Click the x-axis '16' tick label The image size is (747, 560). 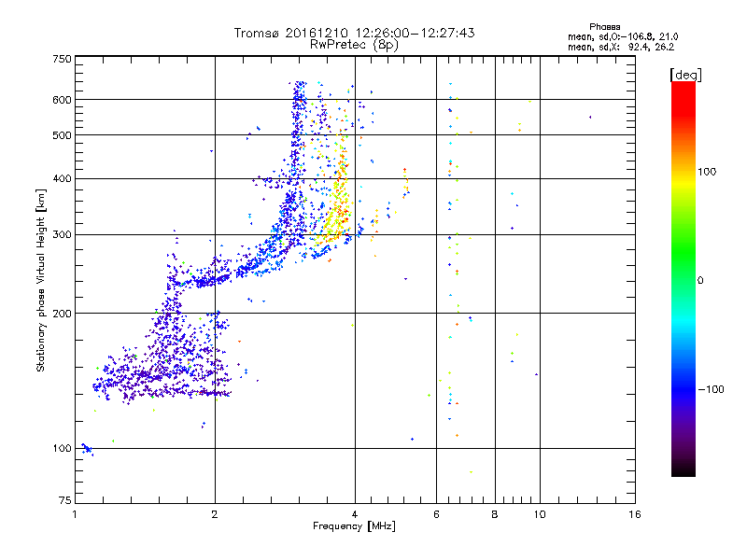(635, 514)
